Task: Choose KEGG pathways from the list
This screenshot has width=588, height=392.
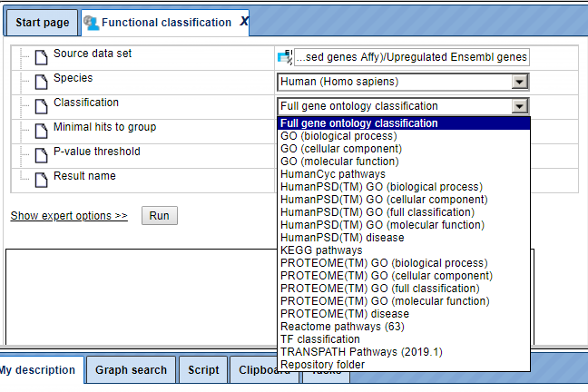Action: click(321, 250)
